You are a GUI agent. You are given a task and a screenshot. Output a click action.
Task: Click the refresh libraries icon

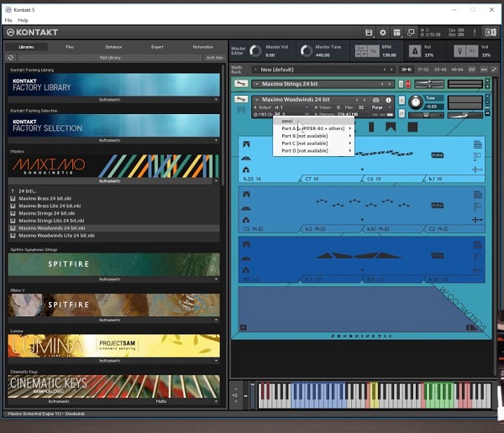[11, 58]
